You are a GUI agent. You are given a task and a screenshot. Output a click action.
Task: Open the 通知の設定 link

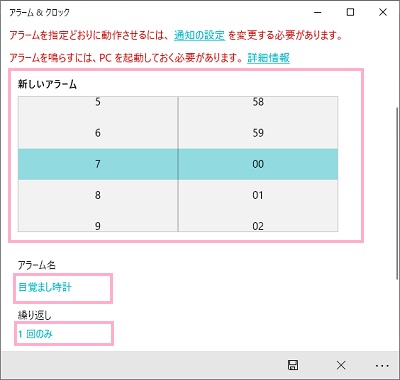199,35
